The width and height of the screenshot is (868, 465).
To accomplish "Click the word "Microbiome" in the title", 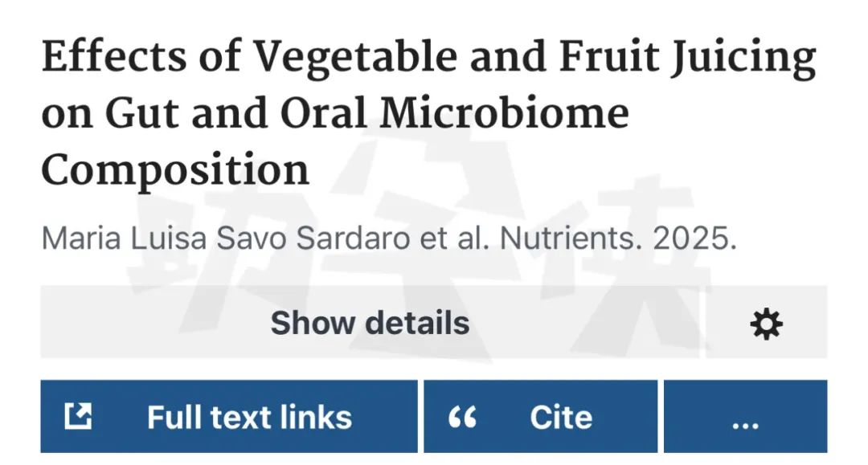I will 505,114.
